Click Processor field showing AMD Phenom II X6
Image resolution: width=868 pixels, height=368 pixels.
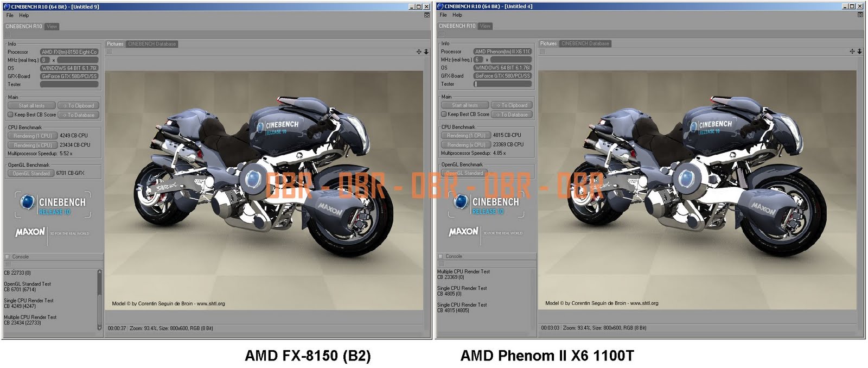point(502,52)
